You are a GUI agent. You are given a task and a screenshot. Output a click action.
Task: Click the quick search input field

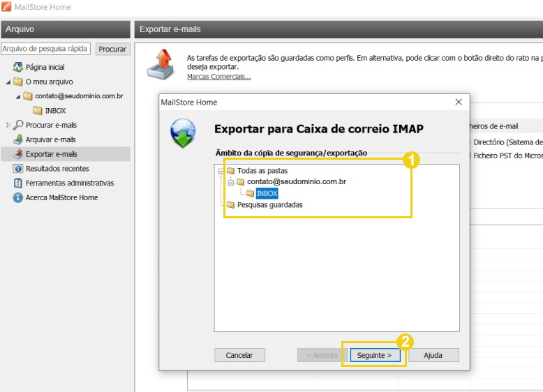point(45,49)
